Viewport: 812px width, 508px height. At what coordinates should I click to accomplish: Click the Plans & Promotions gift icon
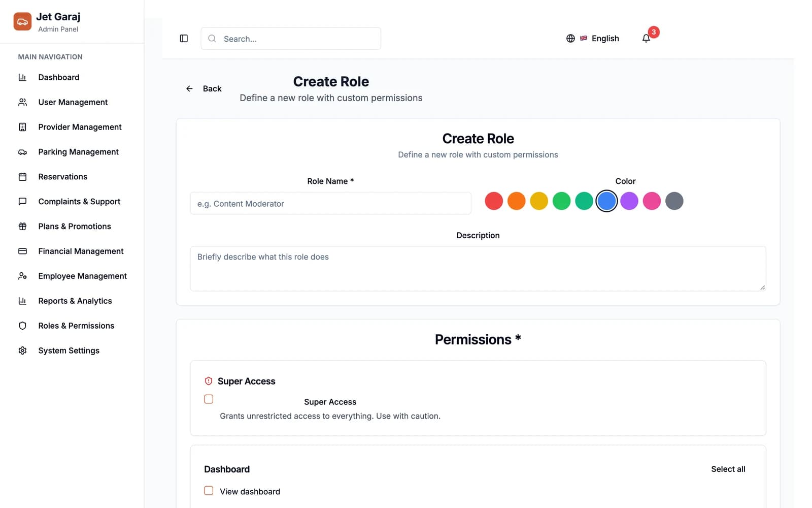(22, 227)
